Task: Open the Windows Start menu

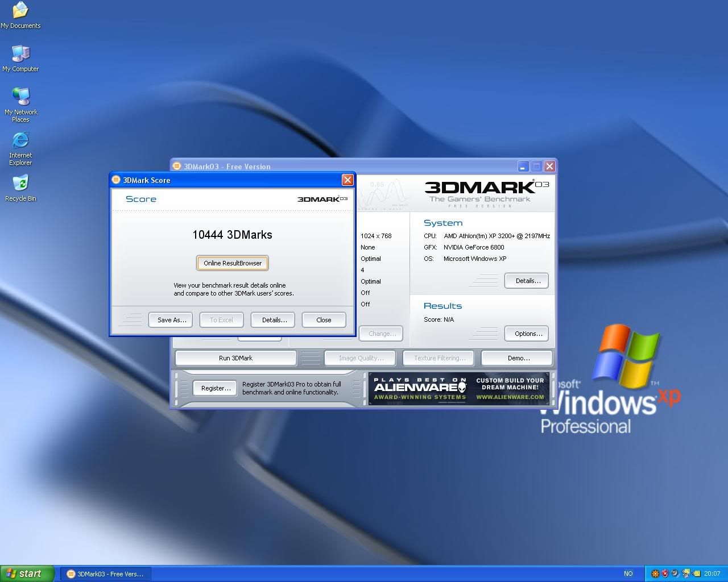Action: click(x=27, y=573)
